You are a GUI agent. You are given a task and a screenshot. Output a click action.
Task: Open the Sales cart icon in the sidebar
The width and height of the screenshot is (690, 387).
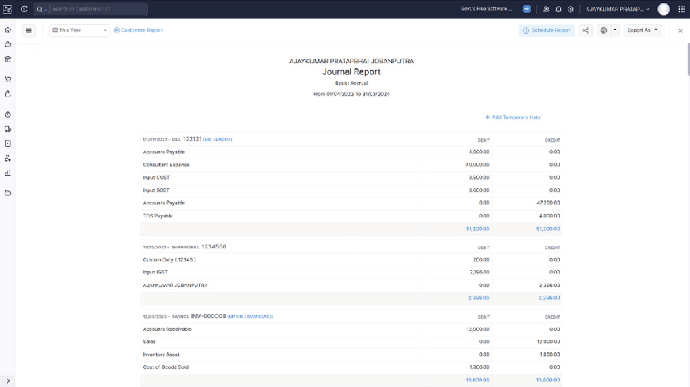point(8,79)
